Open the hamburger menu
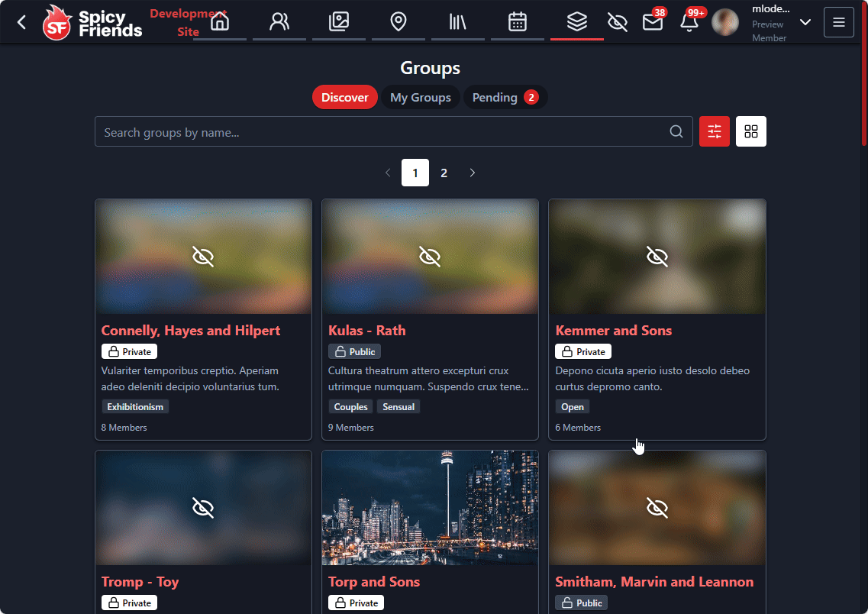868x614 pixels. pyautogui.click(x=838, y=22)
